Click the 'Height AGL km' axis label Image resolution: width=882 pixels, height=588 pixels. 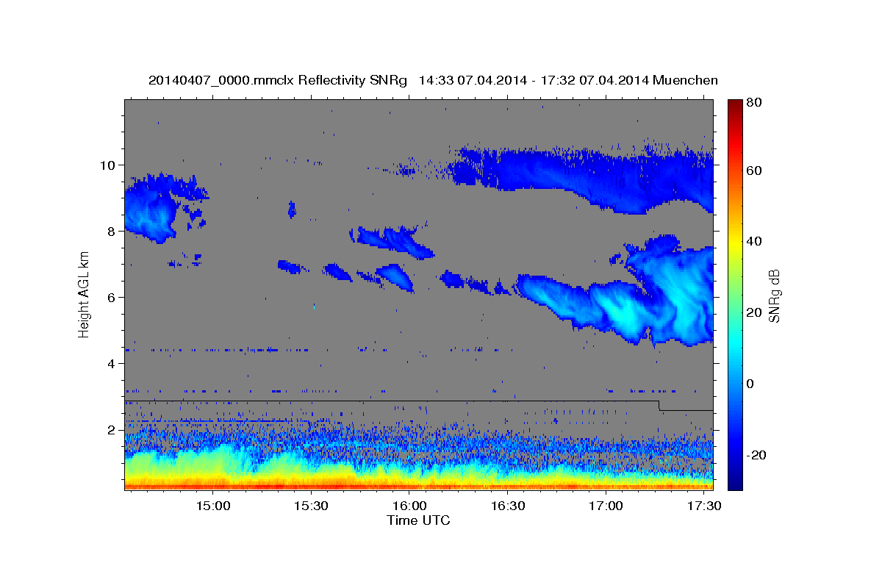[x=84, y=295]
